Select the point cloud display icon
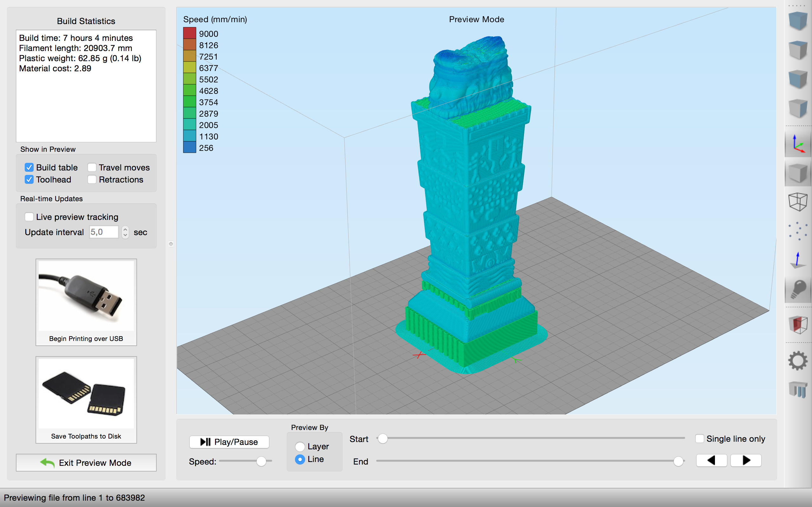 798,231
